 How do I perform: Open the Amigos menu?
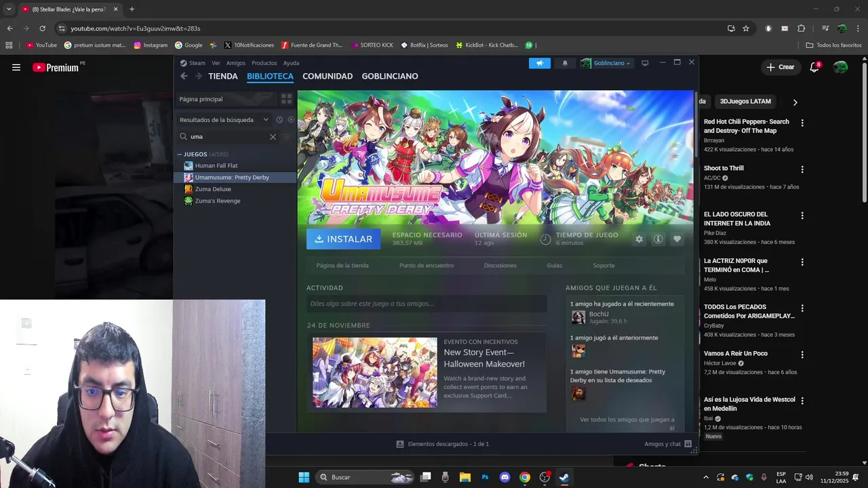235,63
